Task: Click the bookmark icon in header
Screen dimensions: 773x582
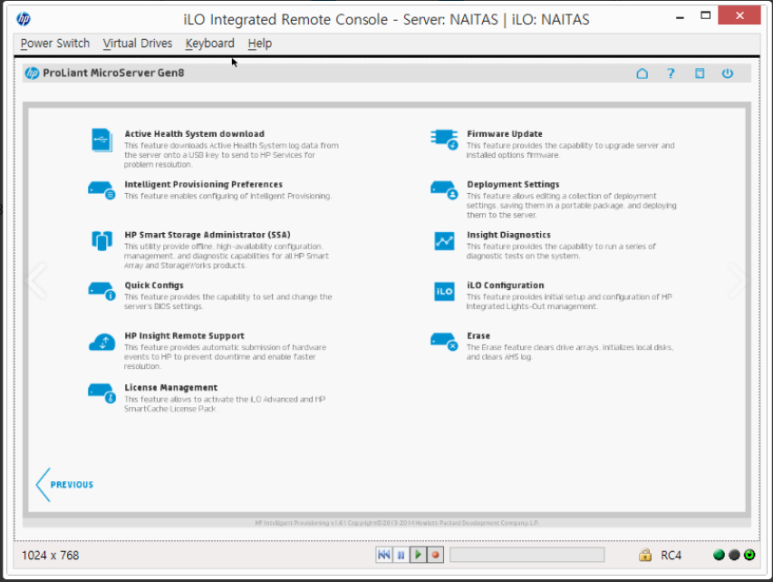Action: [700, 74]
